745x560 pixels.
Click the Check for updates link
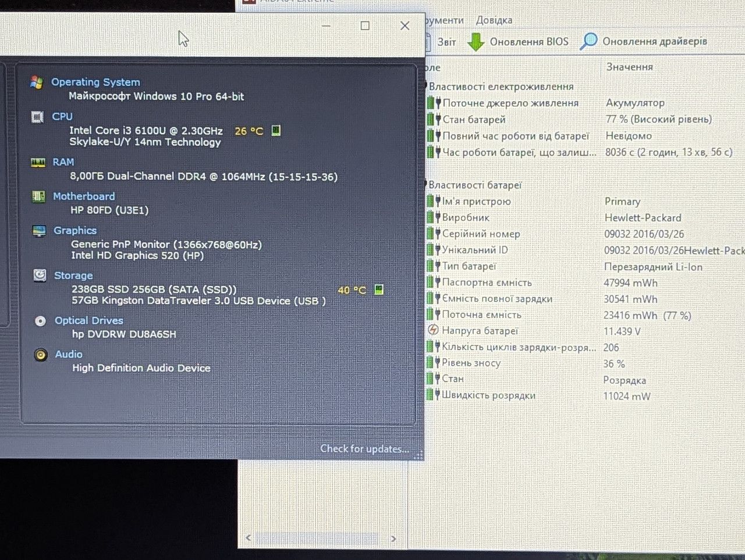click(364, 449)
